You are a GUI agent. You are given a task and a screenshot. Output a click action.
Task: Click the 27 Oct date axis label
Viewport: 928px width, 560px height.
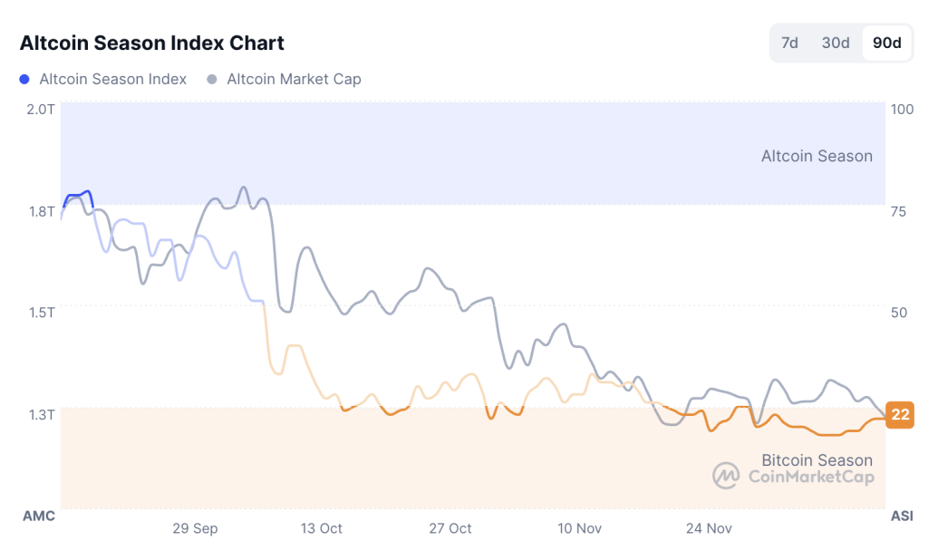point(450,528)
